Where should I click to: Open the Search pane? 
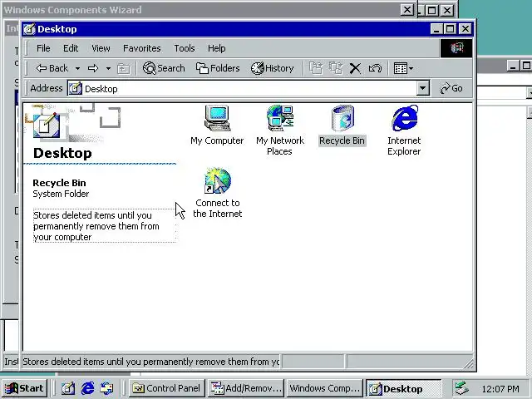coord(164,68)
